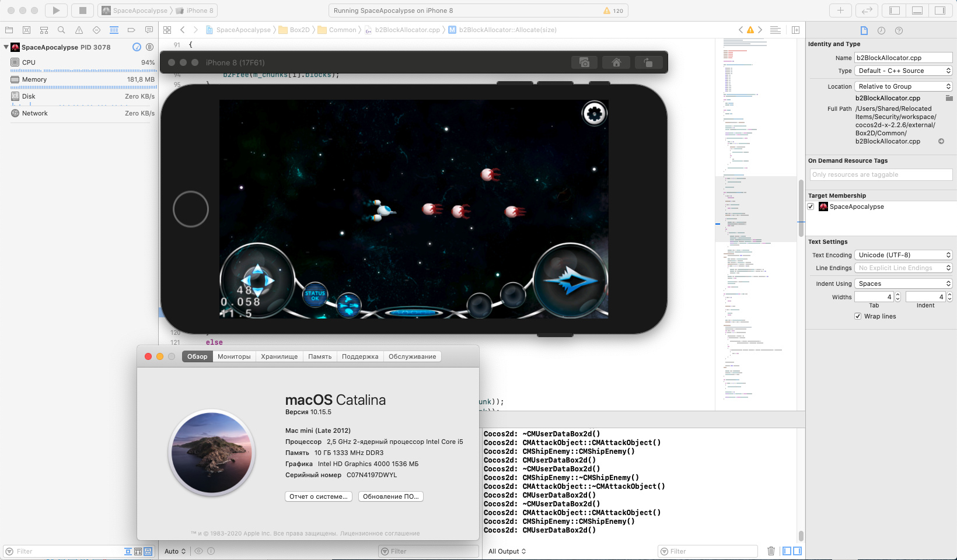Image resolution: width=957 pixels, height=560 pixels.
Task: Toggle variables view pane in debug area
Action: 787,551
